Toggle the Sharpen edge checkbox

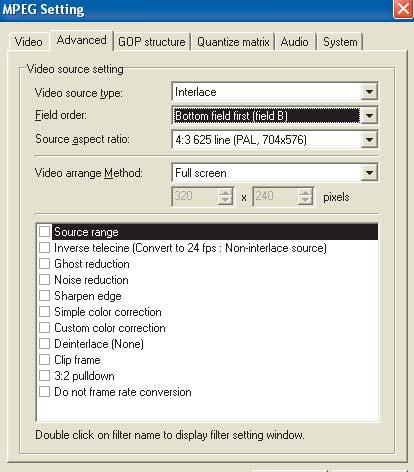tap(44, 295)
